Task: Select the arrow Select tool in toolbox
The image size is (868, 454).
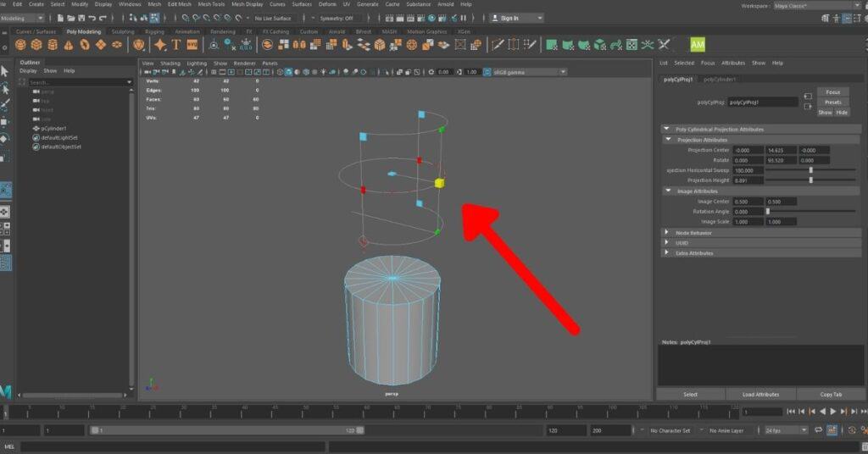Action: [5, 71]
